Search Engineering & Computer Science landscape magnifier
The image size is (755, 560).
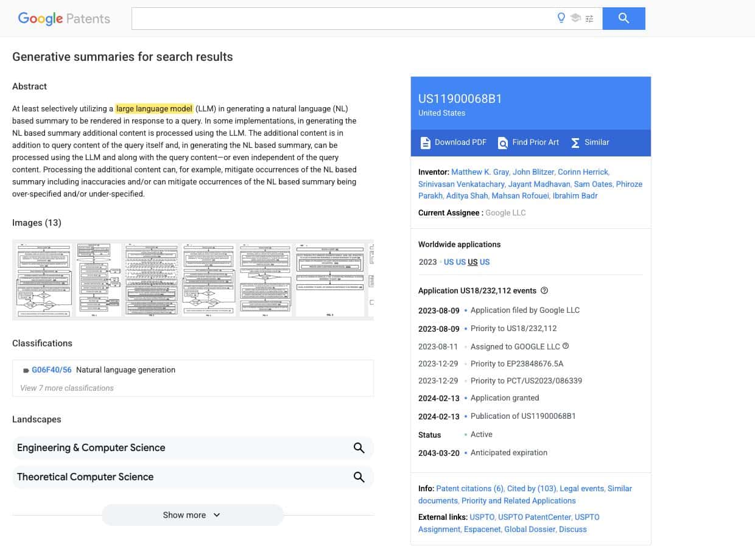[x=359, y=447]
